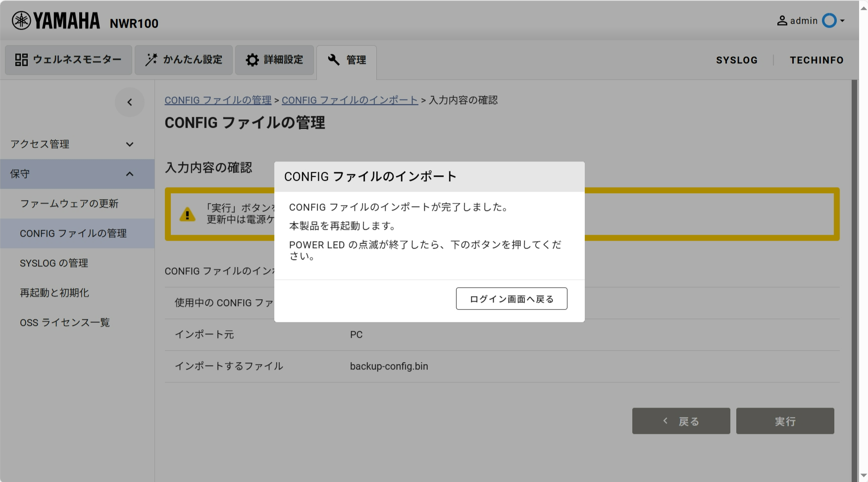Click the admin user profile icon
This screenshot has height=482, width=868.
[782, 21]
